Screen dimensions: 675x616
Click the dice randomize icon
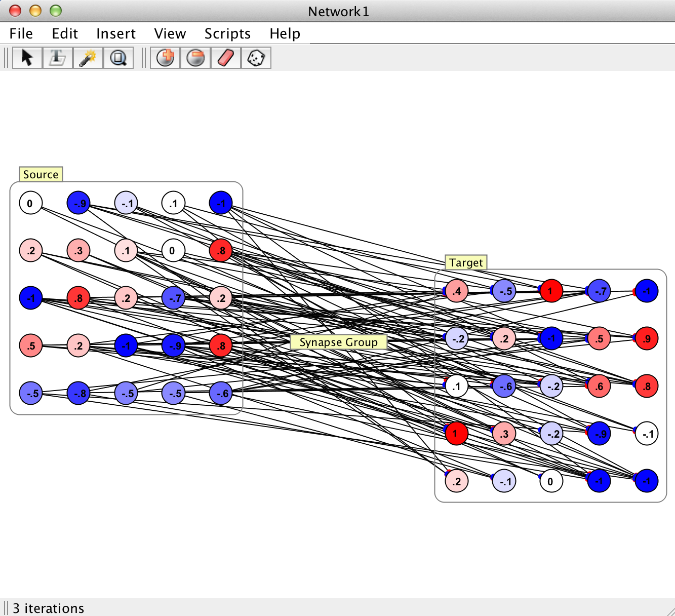(256, 58)
